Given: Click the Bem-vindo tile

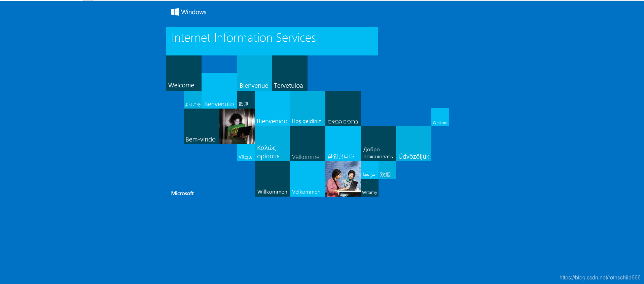Looking at the screenshot, I should click(x=201, y=126).
